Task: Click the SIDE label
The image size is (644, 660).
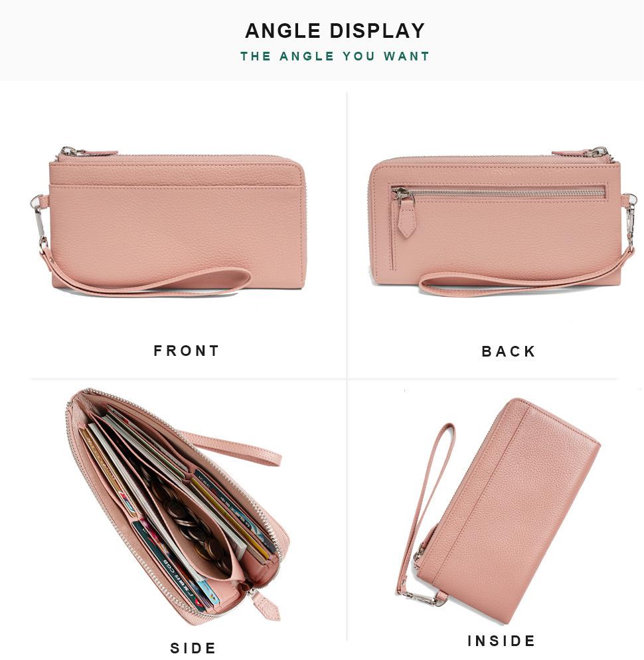Action: (193, 648)
